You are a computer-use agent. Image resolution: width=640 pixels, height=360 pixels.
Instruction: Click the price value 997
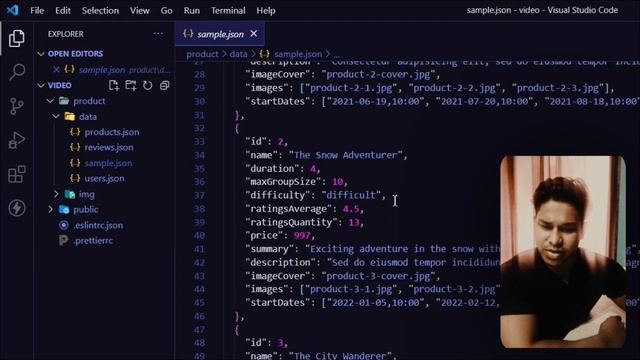[x=302, y=236]
